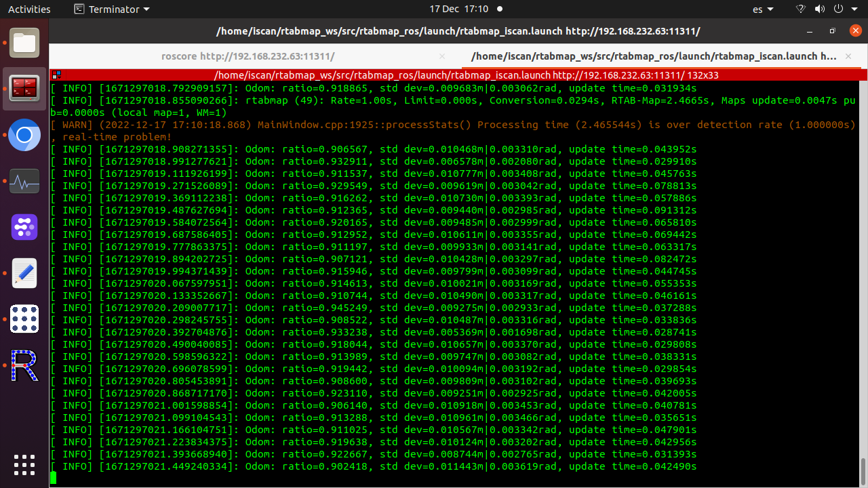Open the Files app in the dock
868x488 pixels.
(x=24, y=43)
